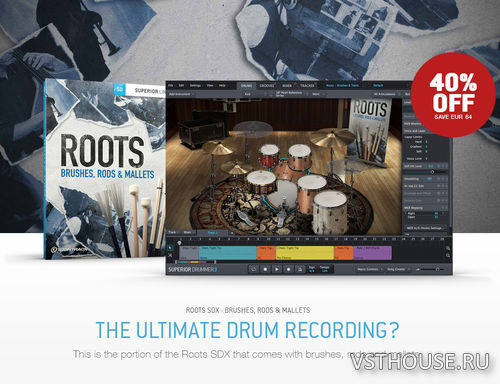Select the first orange block after teal
The width and height of the screenshot is (500, 384).
266,253
